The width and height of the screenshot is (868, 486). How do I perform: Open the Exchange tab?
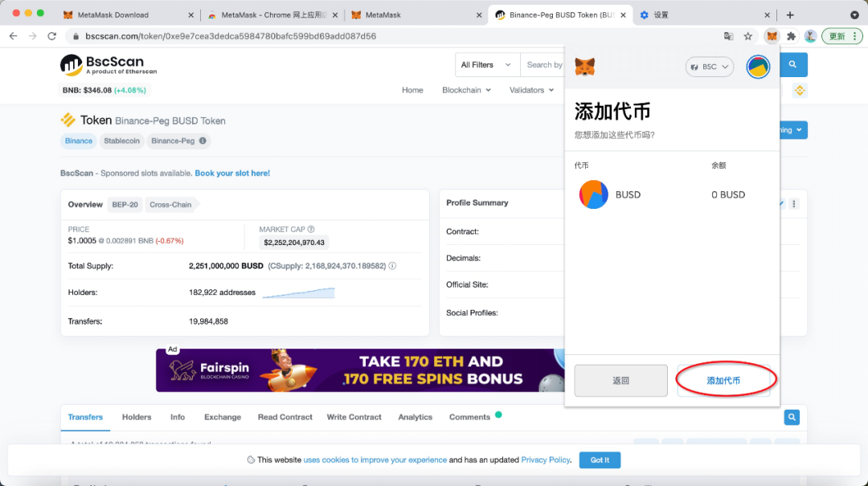223,418
